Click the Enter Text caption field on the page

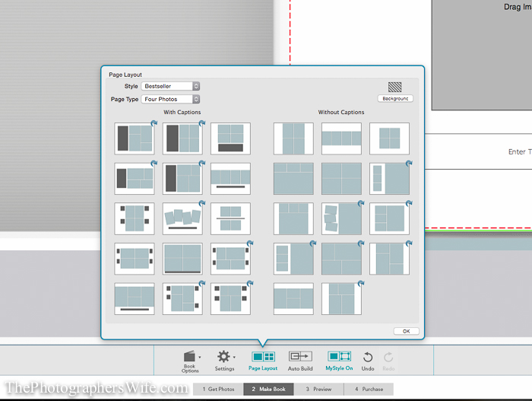(x=478, y=151)
